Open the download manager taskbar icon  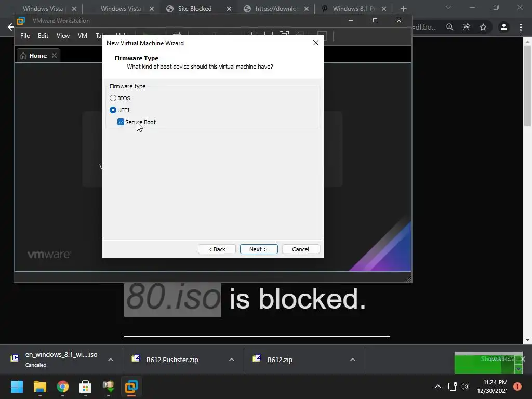pyautogui.click(x=108, y=387)
